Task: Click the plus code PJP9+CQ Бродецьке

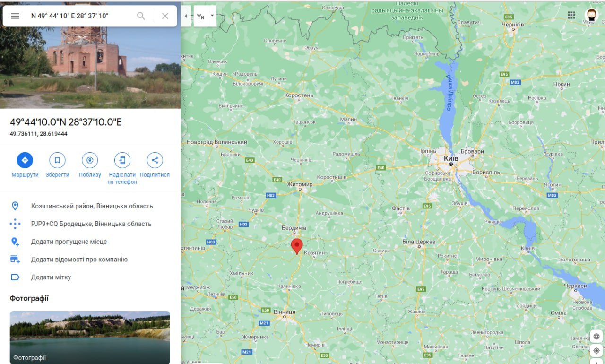Action: tap(90, 224)
